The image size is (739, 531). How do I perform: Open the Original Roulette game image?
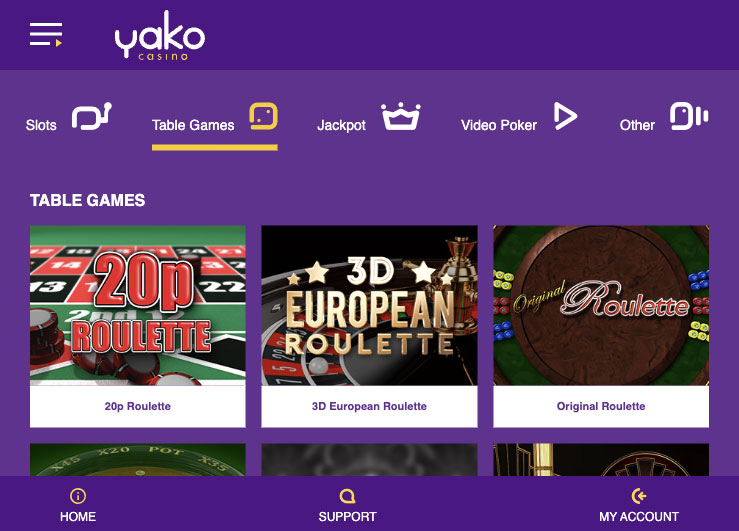pos(601,305)
